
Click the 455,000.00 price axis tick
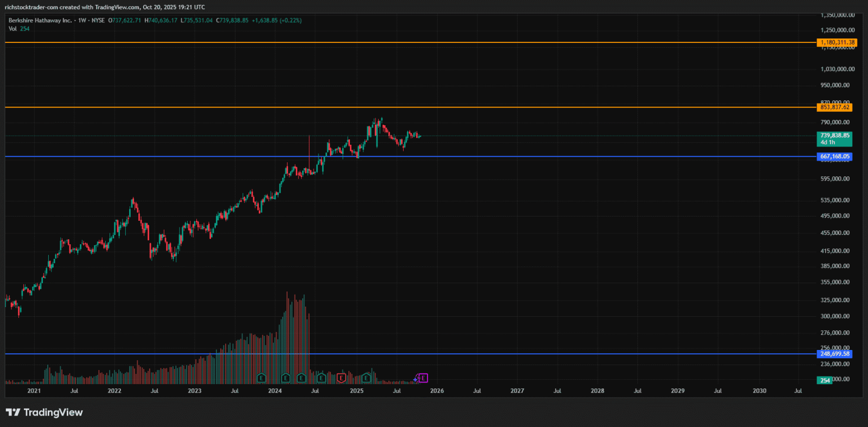pyautogui.click(x=835, y=233)
